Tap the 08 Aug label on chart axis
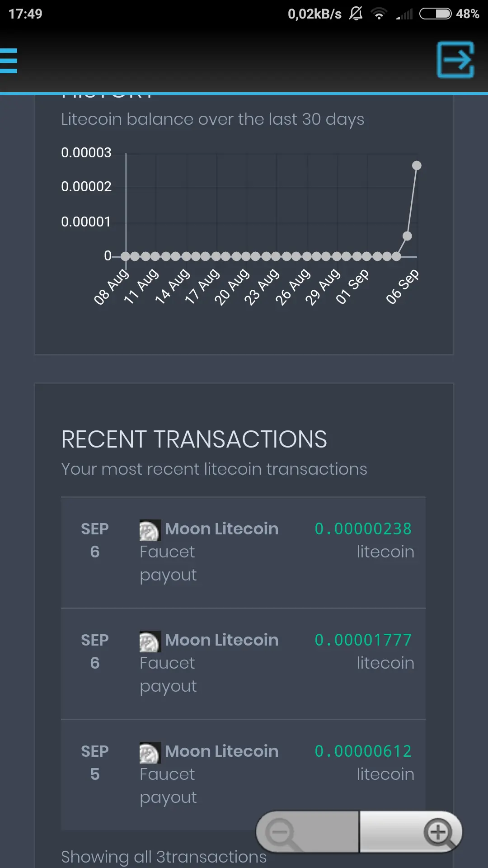Viewport: 488px width, 868px height. click(x=111, y=287)
